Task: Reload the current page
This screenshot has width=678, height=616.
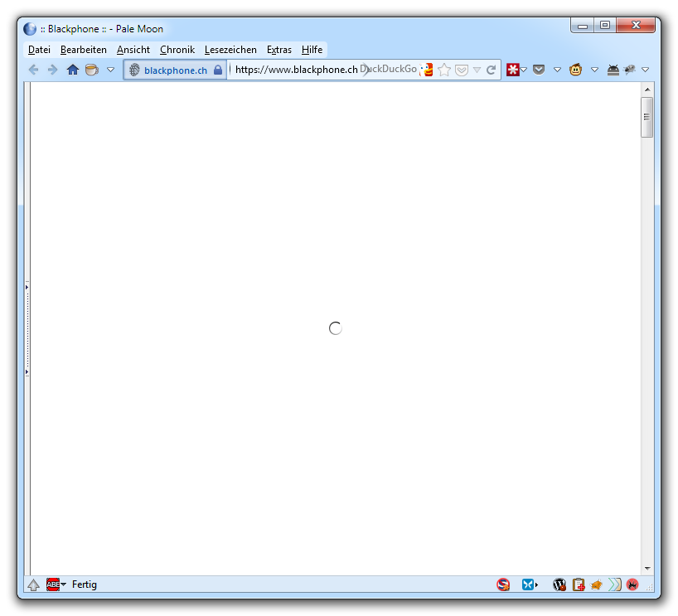Action: point(491,70)
